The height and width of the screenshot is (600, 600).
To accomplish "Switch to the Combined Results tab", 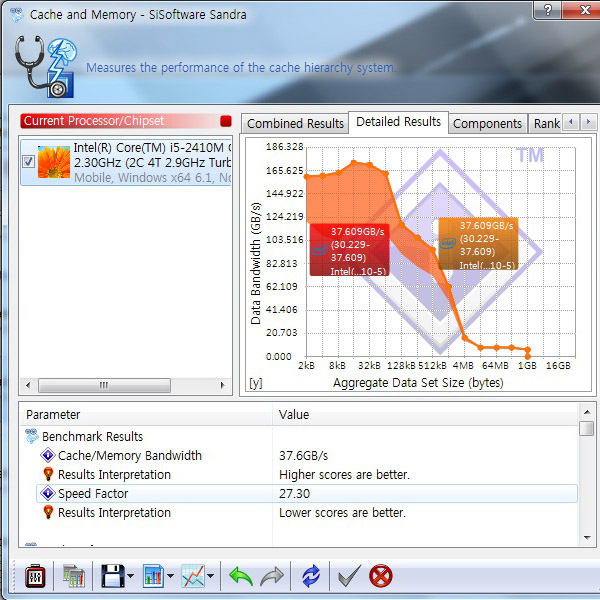I will click(295, 124).
